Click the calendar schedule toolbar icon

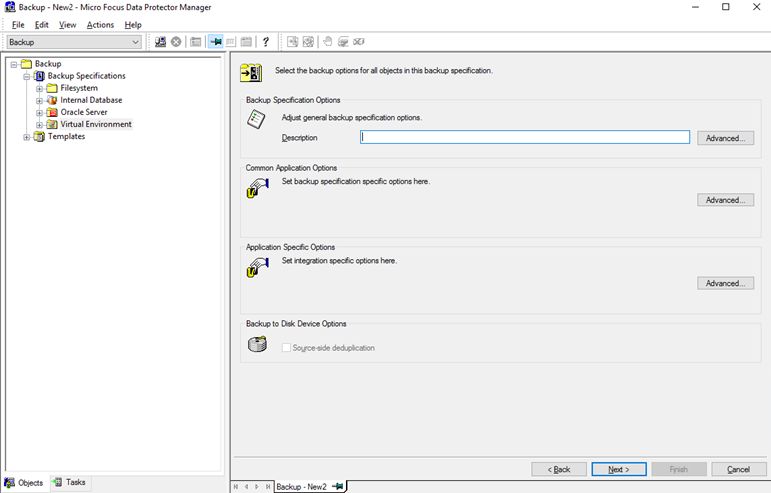[246, 42]
